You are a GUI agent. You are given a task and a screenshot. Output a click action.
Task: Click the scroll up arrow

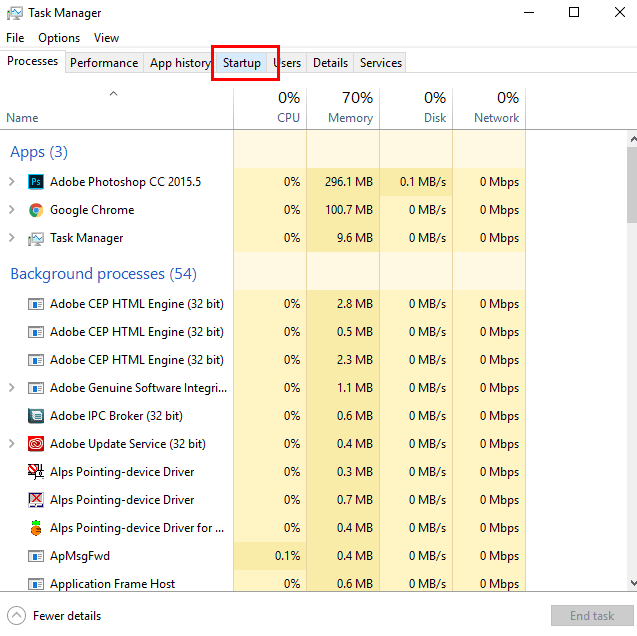(633, 139)
